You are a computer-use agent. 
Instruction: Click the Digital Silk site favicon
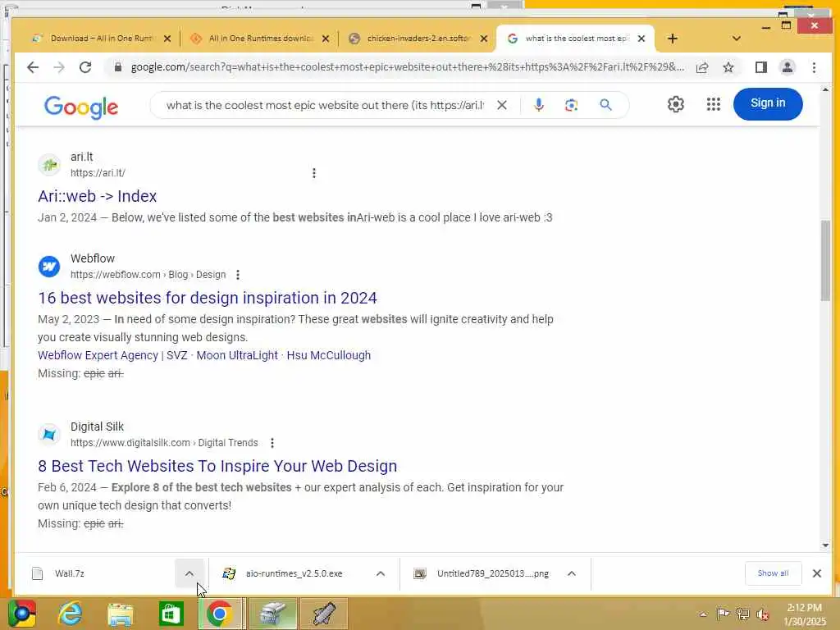49,435
